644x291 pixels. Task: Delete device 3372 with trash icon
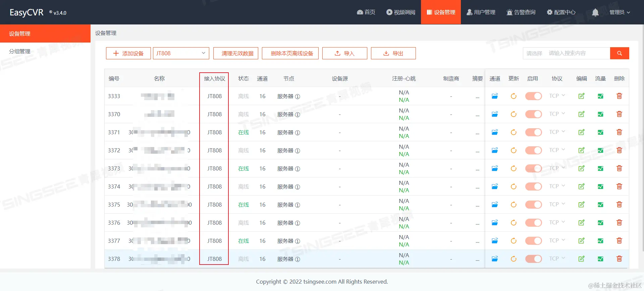click(x=619, y=150)
